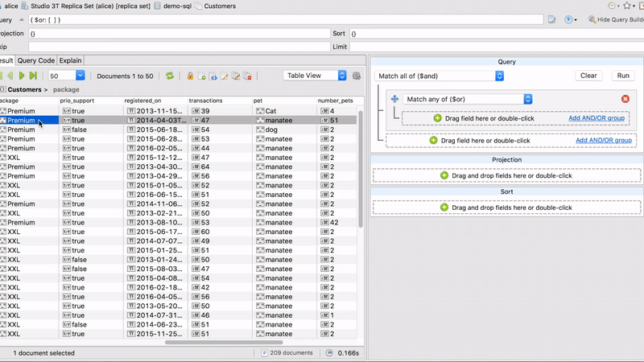
Task: Run the query with the blue play icon
Action: click(x=568, y=19)
